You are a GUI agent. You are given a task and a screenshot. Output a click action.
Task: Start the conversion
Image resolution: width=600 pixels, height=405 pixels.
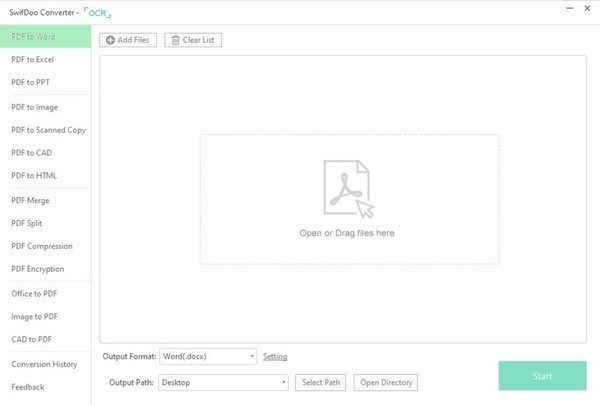(542, 376)
